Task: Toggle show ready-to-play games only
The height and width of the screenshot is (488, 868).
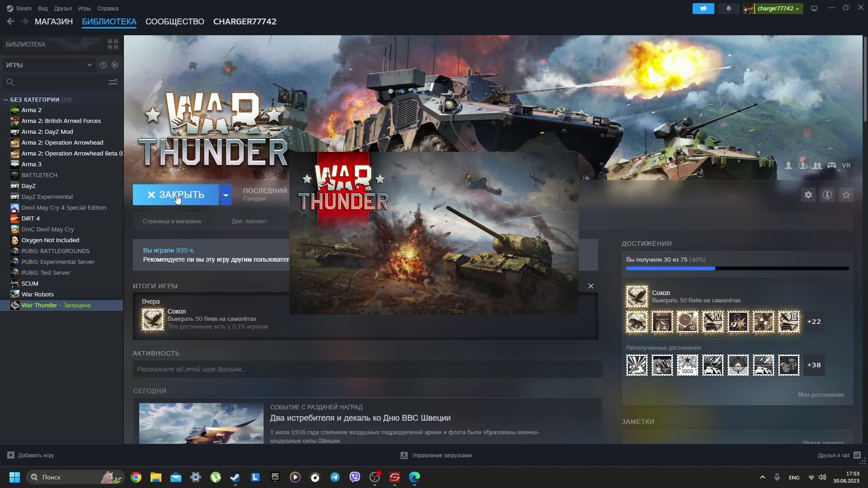Action: point(115,65)
